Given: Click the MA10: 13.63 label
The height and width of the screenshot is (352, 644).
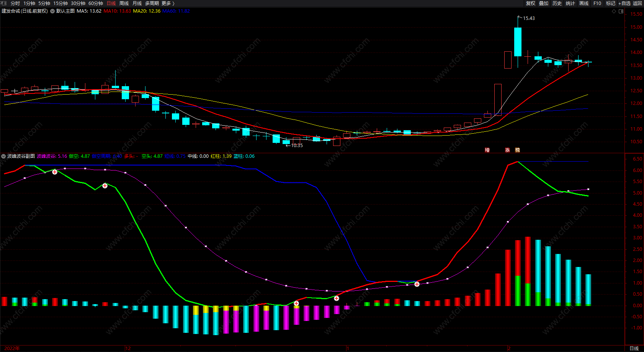Looking at the screenshot, I should coord(117,11).
